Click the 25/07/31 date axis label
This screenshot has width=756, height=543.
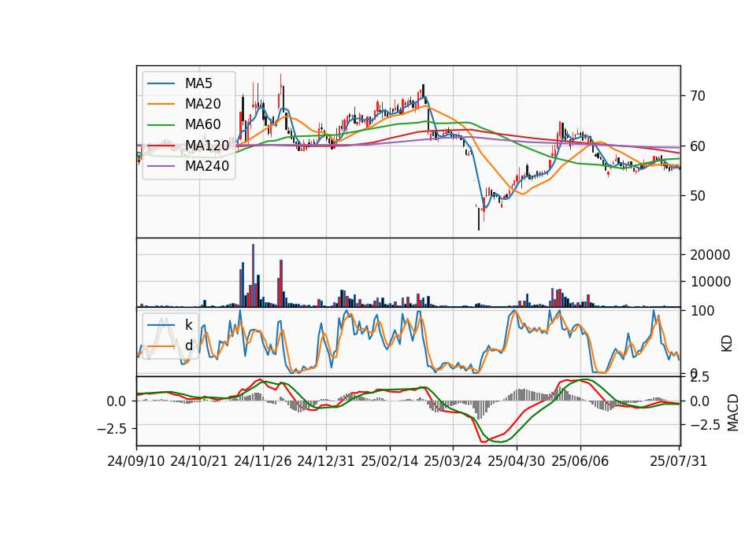tap(678, 461)
